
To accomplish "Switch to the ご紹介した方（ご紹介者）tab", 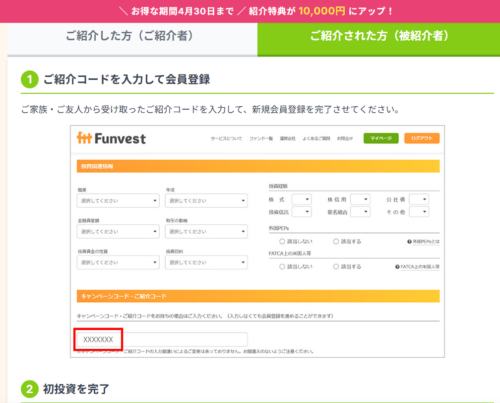I will (x=132, y=39).
